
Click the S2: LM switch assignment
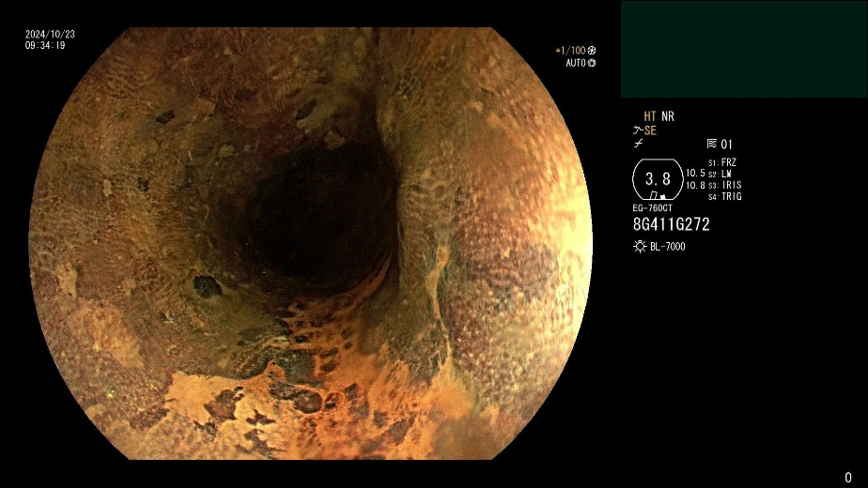coord(721,174)
